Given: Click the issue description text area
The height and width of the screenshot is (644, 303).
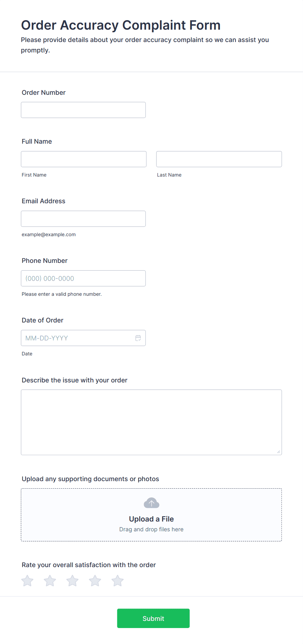Looking at the screenshot, I should point(151,422).
